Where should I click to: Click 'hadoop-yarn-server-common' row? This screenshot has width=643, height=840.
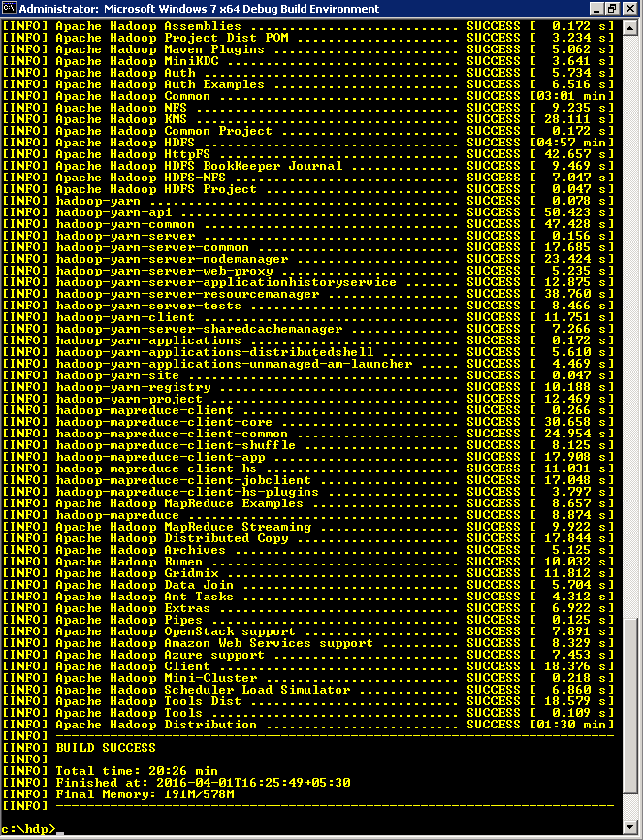(308, 247)
